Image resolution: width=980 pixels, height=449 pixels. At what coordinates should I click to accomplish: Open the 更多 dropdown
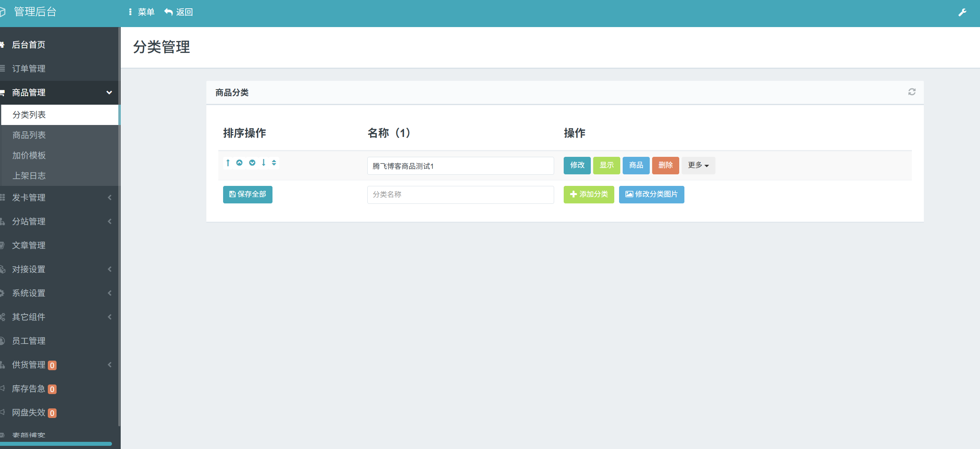[x=698, y=165]
